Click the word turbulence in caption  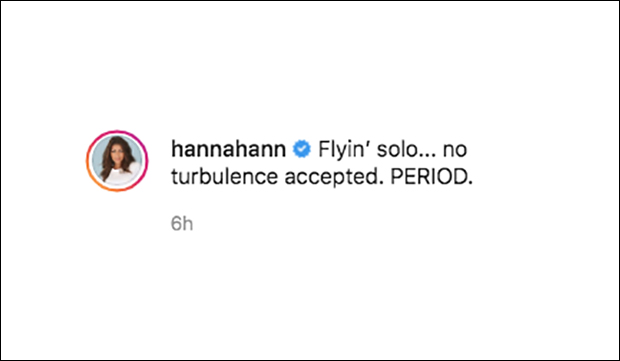tap(225, 177)
